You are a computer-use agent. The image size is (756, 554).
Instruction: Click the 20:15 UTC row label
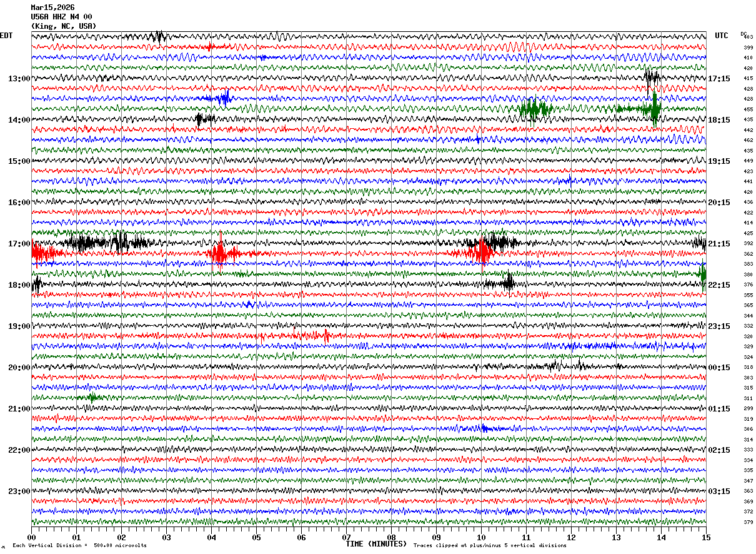719,203
